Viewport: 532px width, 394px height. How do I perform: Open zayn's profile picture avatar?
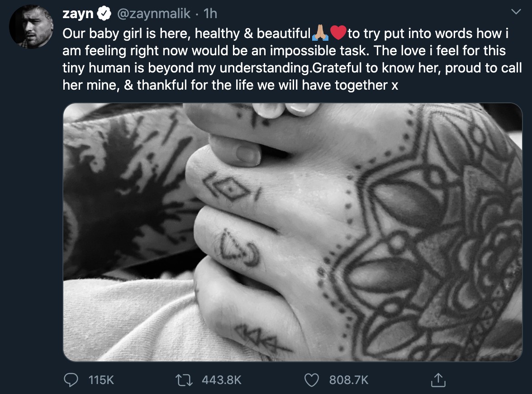tap(31, 26)
